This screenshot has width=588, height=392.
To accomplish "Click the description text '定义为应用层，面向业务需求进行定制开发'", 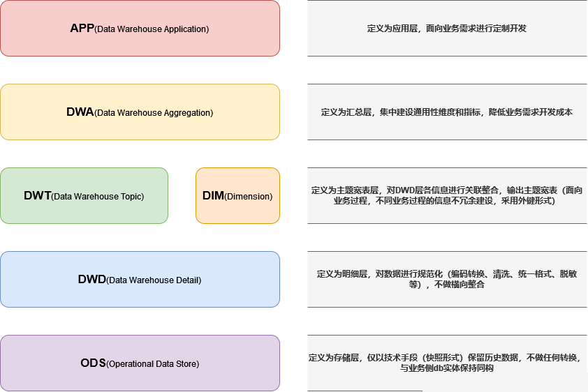I will click(x=447, y=29).
